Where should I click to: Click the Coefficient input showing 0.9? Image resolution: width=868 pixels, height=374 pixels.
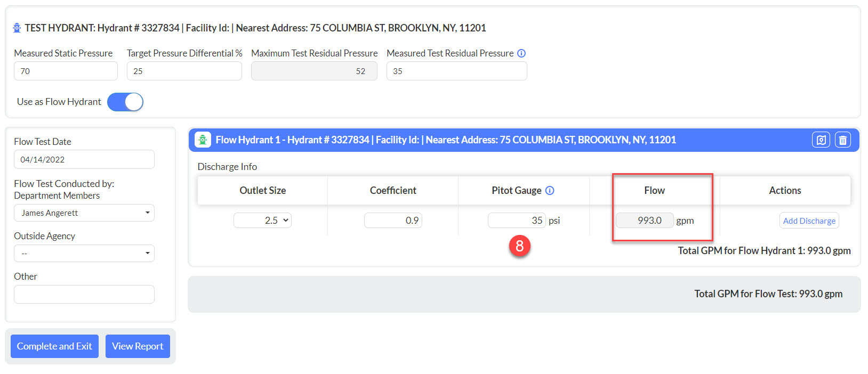click(393, 220)
